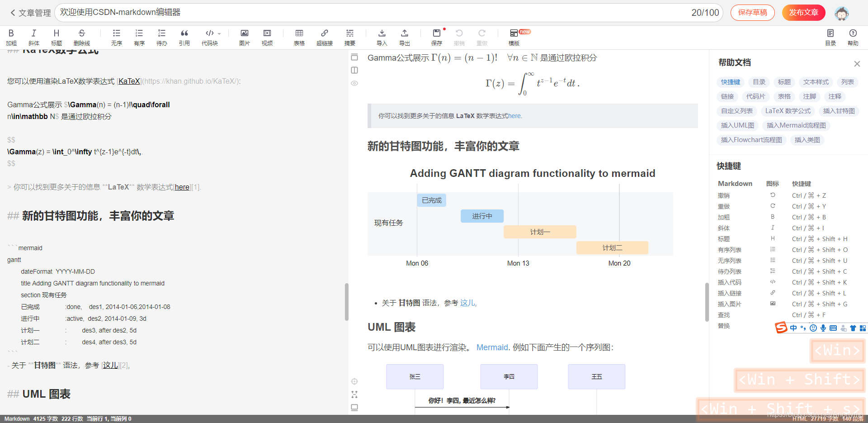Viewport: 868px width, 423px height.
Task: Insert a heading (标题)
Action: click(56, 37)
